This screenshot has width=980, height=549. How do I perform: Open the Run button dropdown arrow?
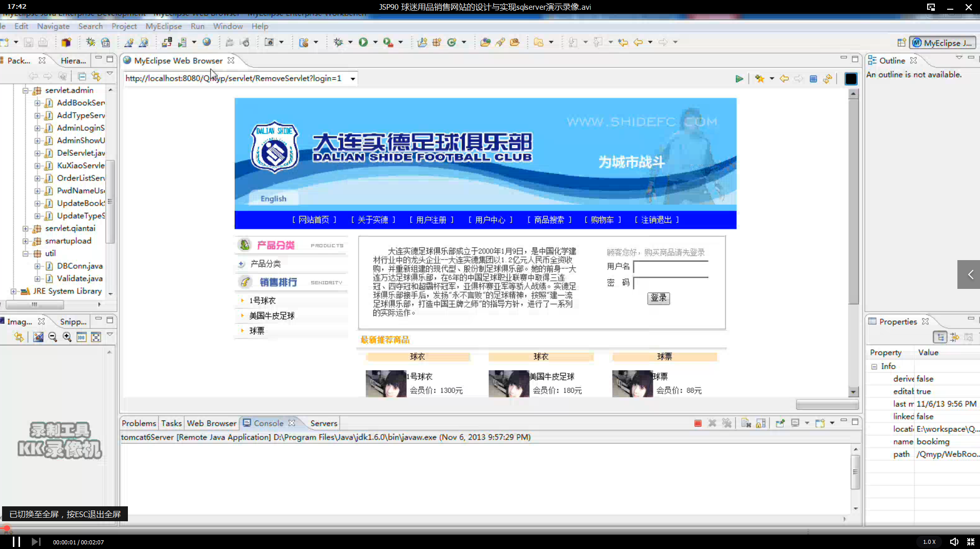(x=375, y=42)
